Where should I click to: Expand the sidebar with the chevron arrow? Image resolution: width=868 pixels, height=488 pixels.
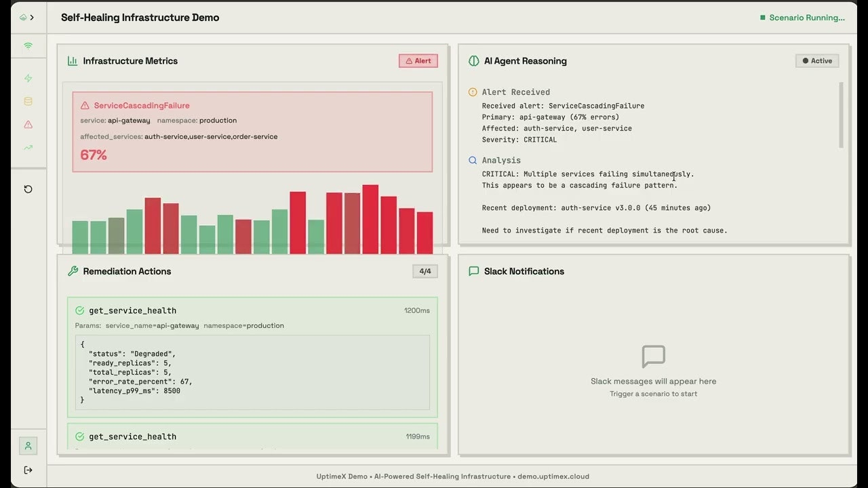click(x=31, y=18)
